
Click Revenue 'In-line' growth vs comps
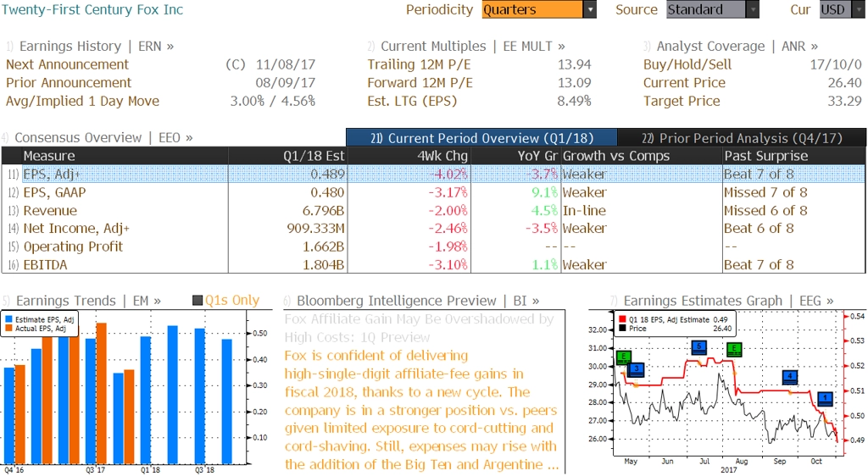[x=584, y=211]
